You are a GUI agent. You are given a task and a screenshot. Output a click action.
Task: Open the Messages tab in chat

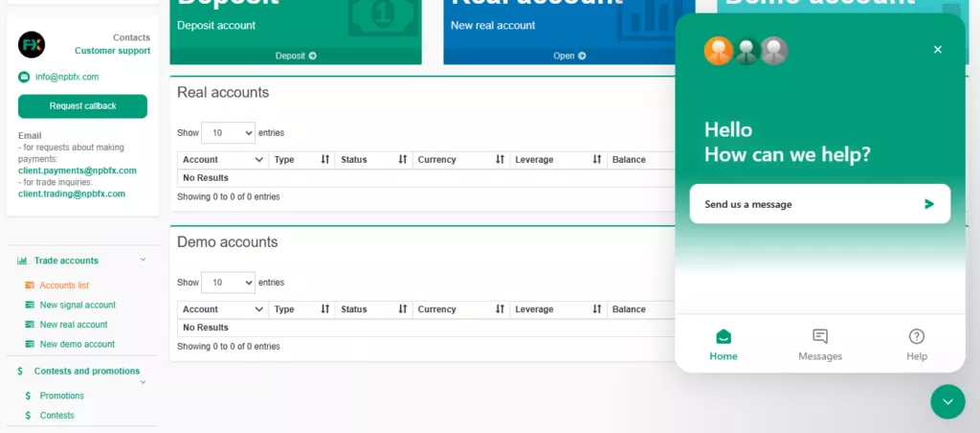(x=820, y=345)
